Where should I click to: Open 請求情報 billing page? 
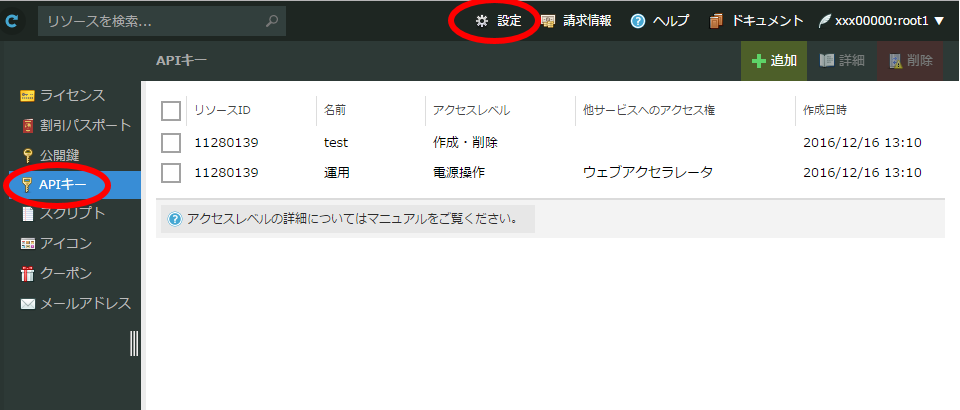tap(576, 21)
